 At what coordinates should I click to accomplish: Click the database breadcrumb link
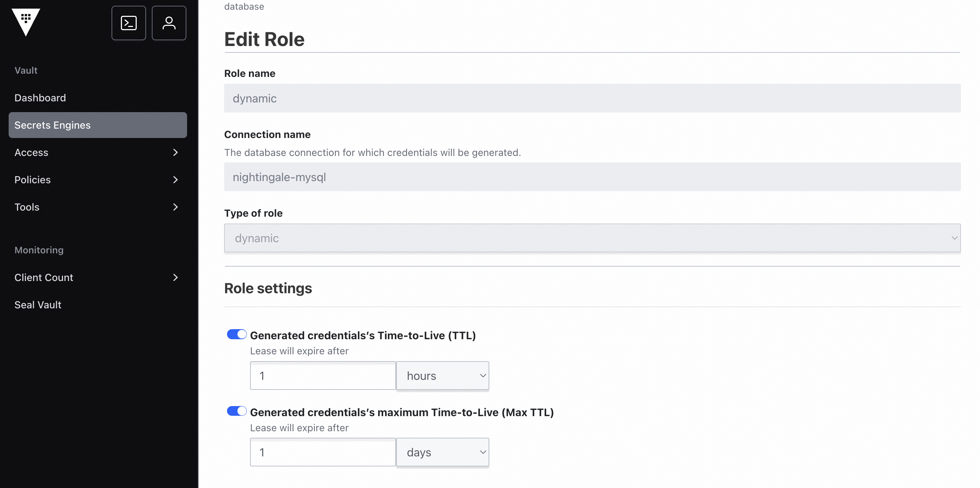pyautogui.click(x=244, y=6)
